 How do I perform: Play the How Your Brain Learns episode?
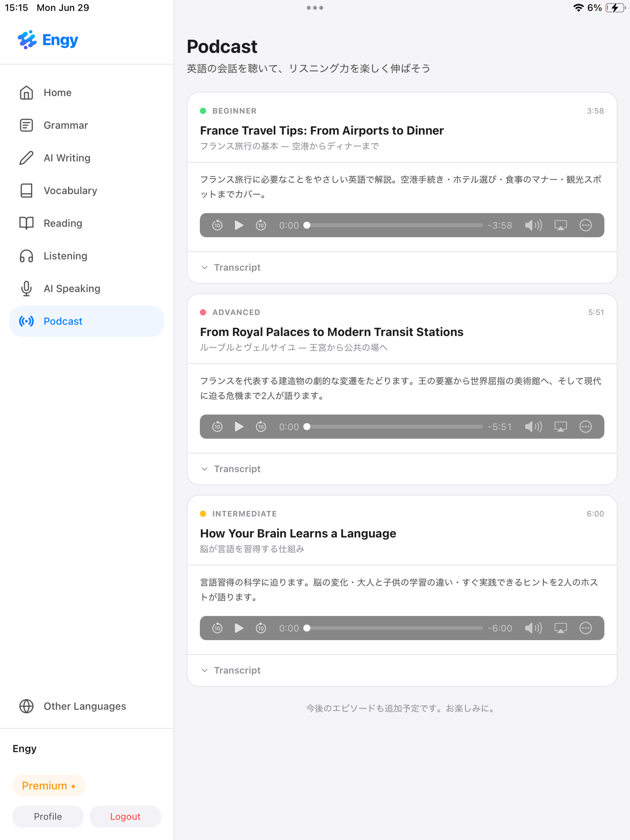point(239,628)
